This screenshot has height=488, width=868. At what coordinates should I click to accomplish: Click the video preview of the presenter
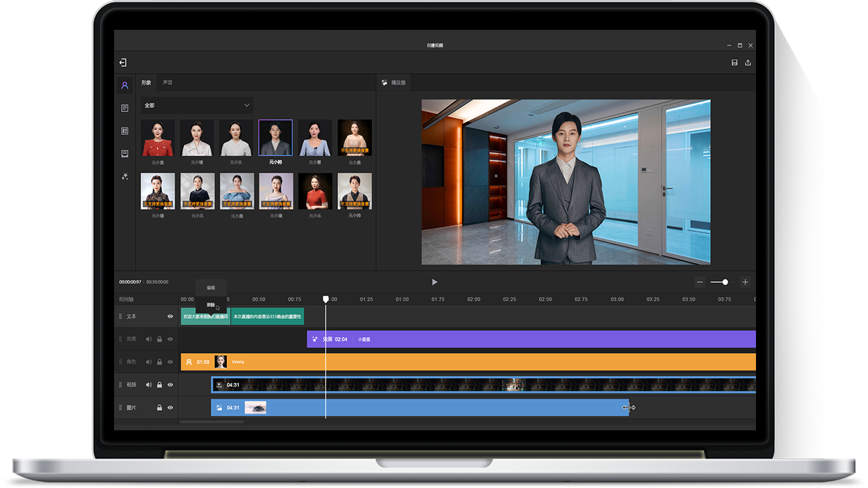click(x=566, y=182)
